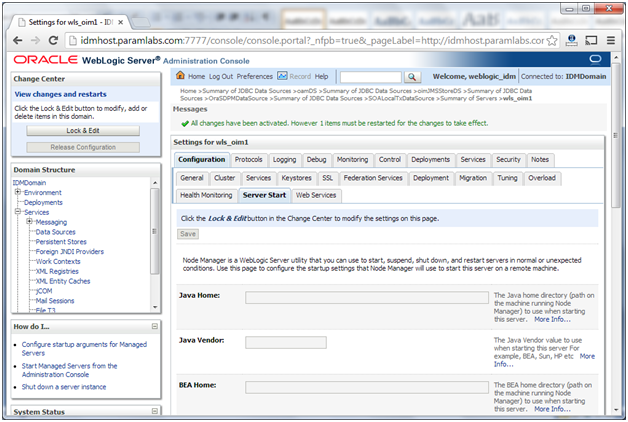Bookmark page with the star icon
The height and width of the screenshot is (422, 628).
pos(552,40)
